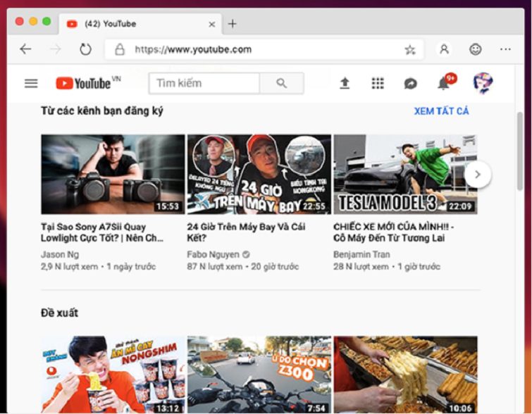Open the Nongshim noodle challenge thumbnail

113,375
